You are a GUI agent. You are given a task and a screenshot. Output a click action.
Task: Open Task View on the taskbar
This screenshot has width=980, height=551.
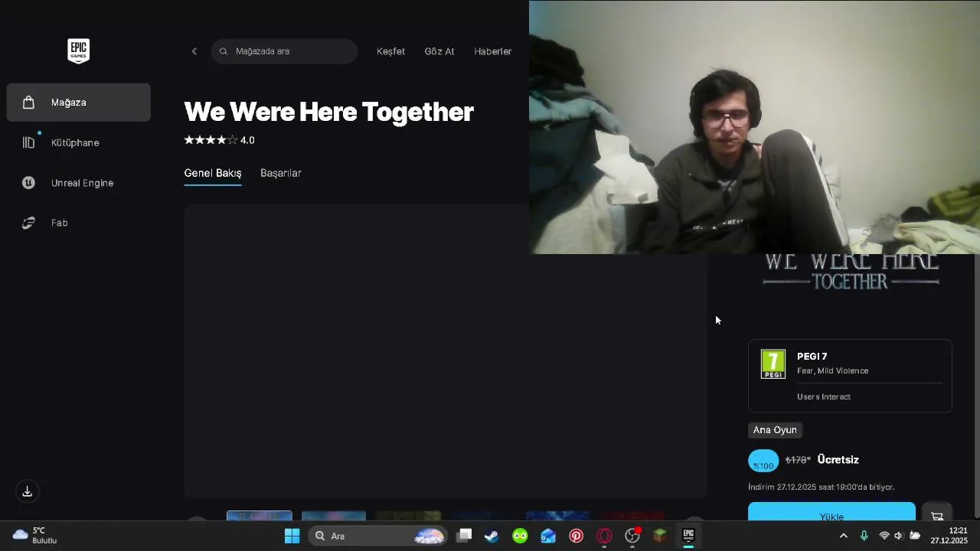pos(464,536)
